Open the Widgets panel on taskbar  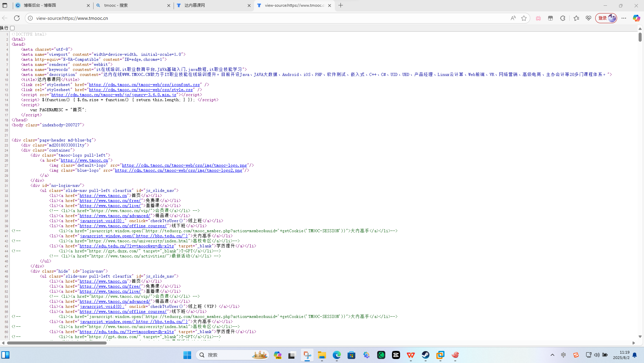pyautogui.click(x=5, y=355)
